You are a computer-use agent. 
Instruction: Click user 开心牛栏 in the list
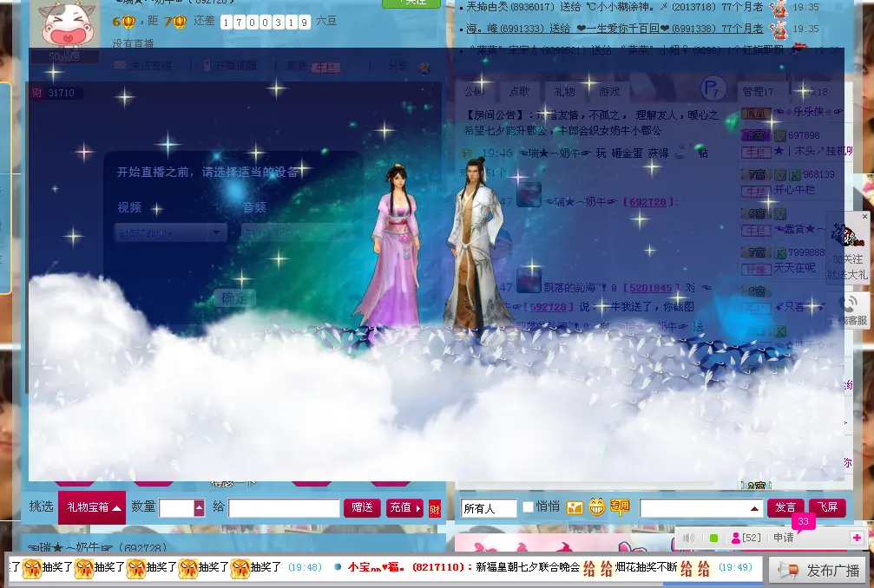pos(794,190)
